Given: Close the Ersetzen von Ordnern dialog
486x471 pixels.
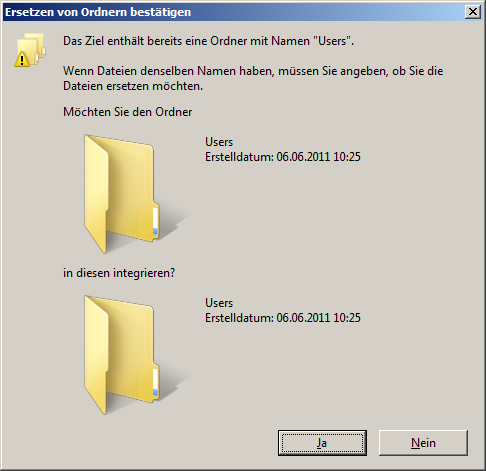Looking at the screenshot, I should point(473,12).
